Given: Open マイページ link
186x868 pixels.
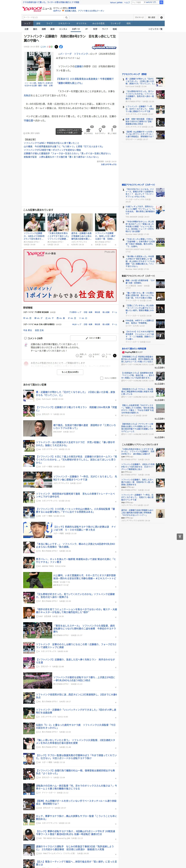Looking at the screenshot, I should [x=139, y=17].
